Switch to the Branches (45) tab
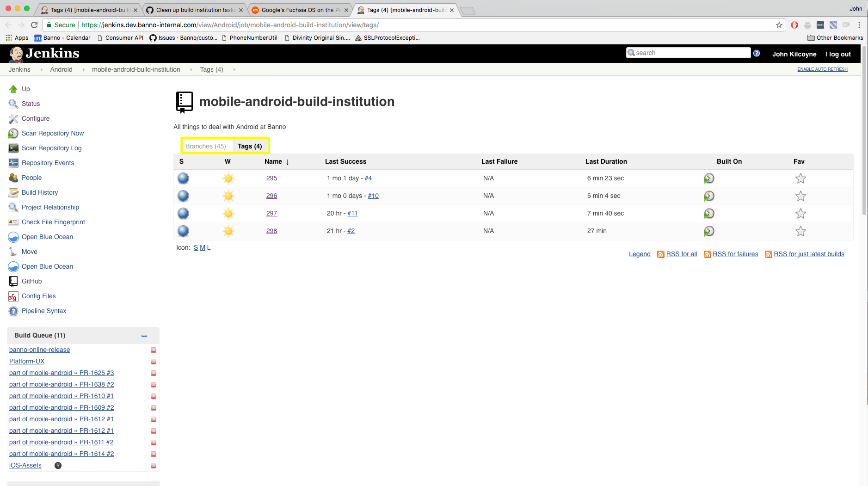 [206, 146]
